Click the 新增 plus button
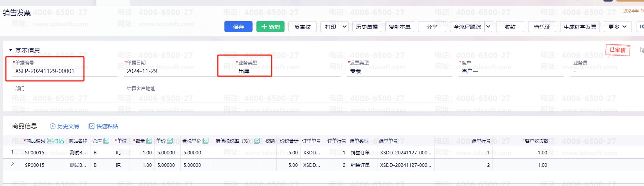Screen dimensions: 644x186 270,27
